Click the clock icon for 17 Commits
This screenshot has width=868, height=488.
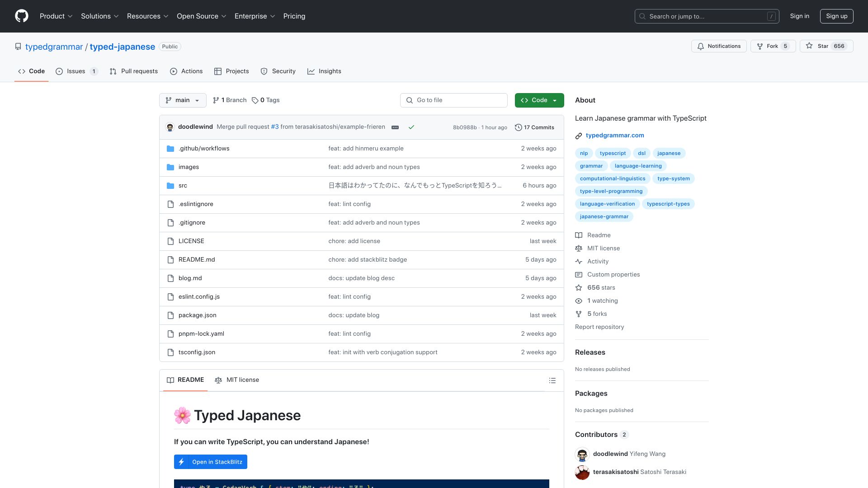519,127
